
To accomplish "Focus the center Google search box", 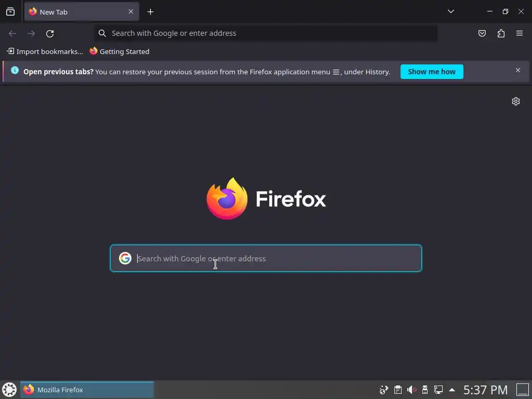I will point(266,258).
